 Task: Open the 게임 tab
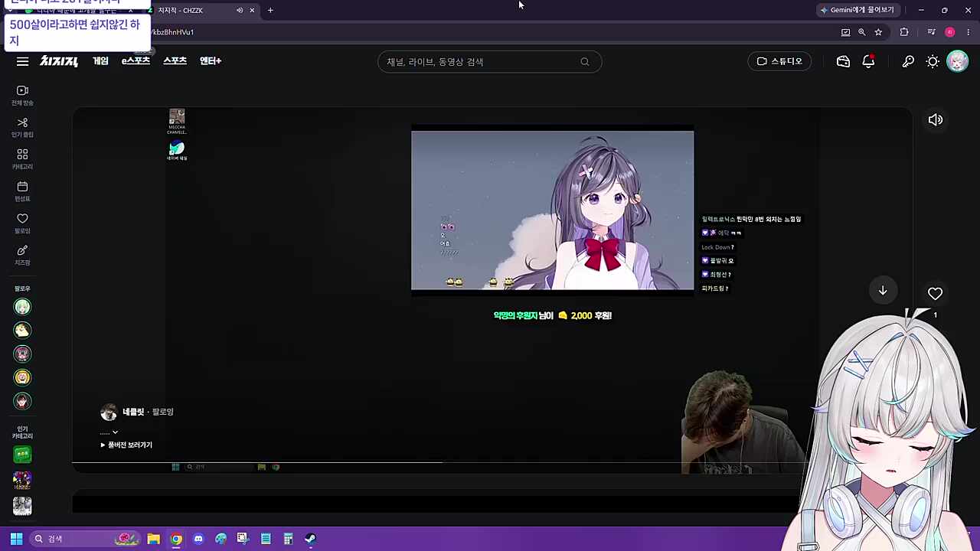pyautogui.click(x=100, y=61)
